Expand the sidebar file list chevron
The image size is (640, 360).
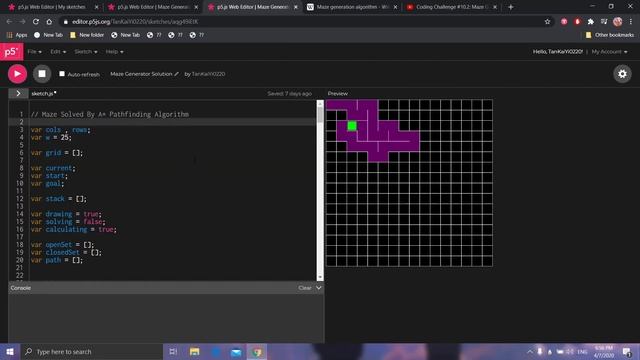(x=18, y=93)
